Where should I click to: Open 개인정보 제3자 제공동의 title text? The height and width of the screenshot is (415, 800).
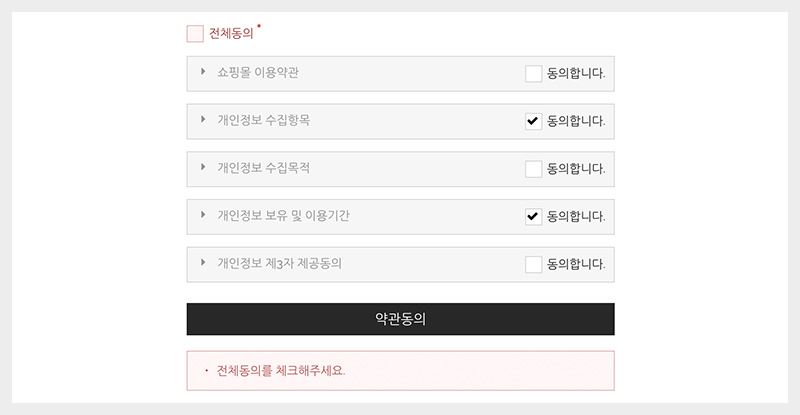click(x=279, y=265)
